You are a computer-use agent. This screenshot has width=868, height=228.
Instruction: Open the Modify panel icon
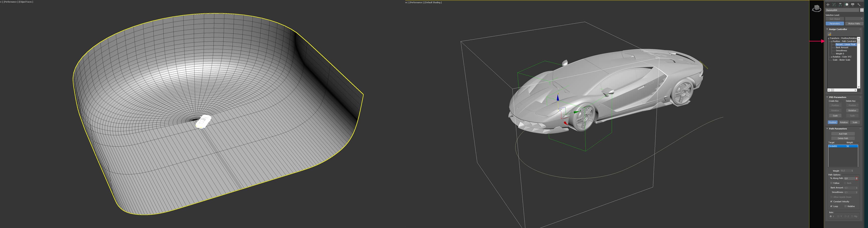834,5
